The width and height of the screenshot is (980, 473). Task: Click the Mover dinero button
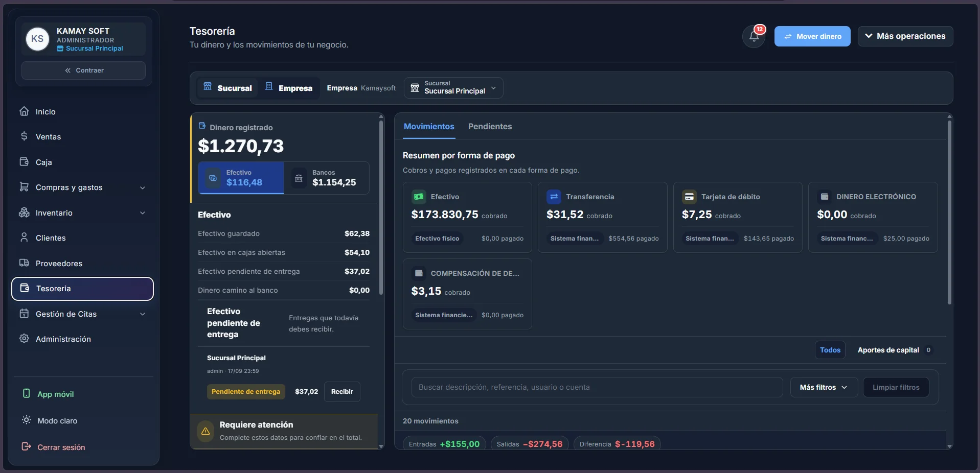(812, 36)
